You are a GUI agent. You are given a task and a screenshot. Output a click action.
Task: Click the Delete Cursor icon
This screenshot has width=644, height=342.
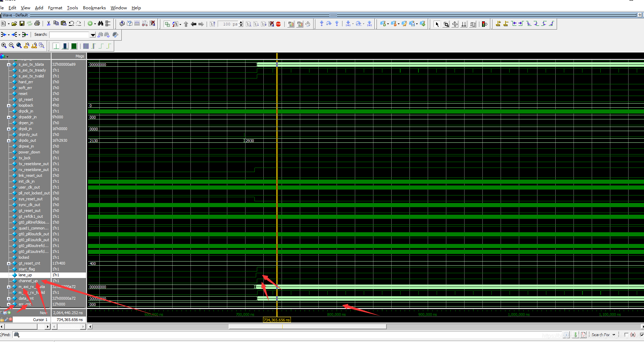[x=506, y=24]
